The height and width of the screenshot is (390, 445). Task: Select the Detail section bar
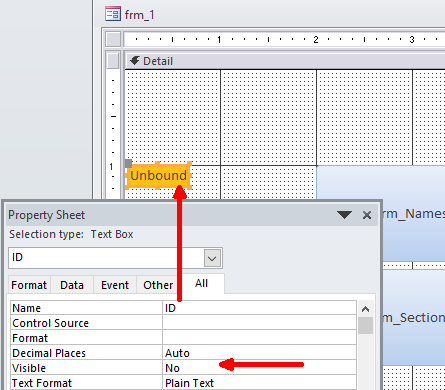[285, 61]
